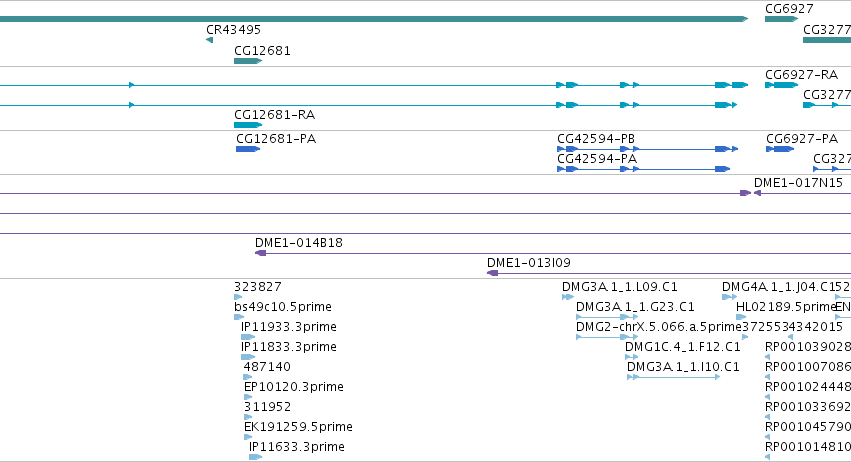Click the CG12681 gene bar
851x462 pixels.
tap(248, 61)
